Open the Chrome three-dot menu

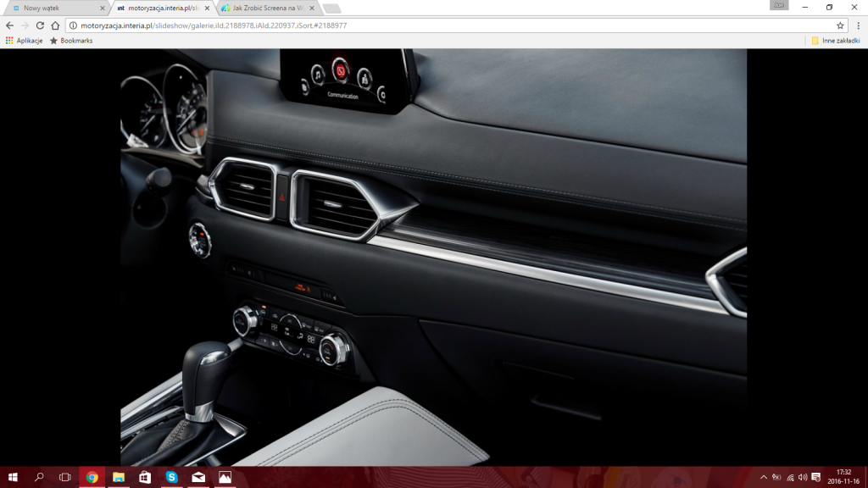[857, 25]
